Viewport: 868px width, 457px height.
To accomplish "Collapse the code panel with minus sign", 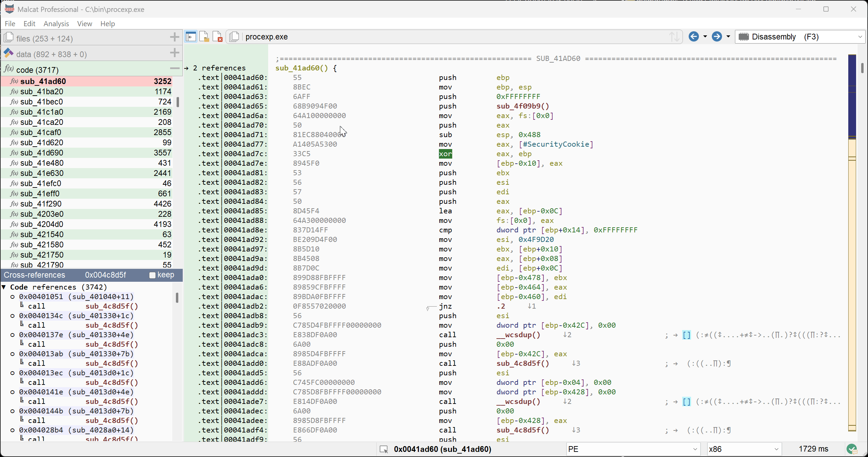I will [175, 68].
